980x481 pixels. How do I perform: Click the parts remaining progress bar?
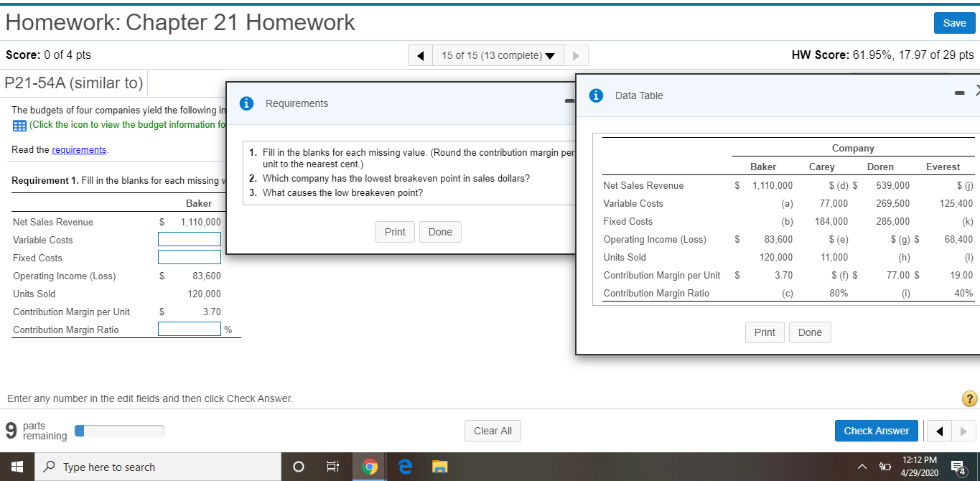point(119,430)
